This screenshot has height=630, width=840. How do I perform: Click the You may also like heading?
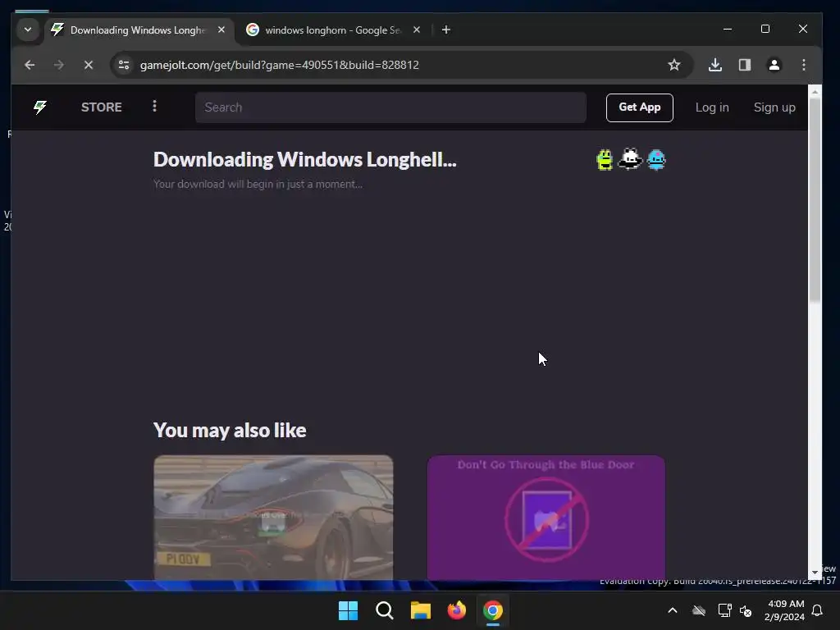click(230, 430)
